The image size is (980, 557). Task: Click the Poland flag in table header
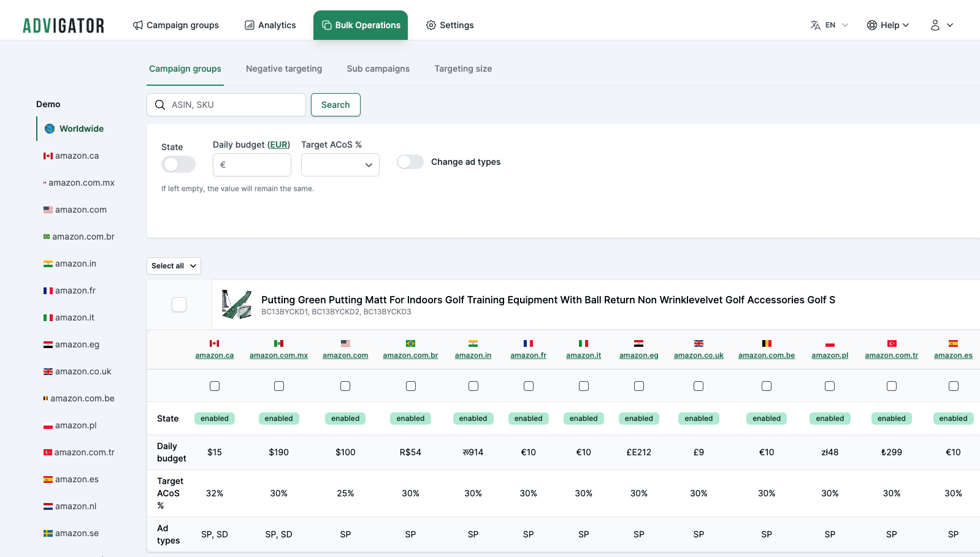click(x=830, y=344)
